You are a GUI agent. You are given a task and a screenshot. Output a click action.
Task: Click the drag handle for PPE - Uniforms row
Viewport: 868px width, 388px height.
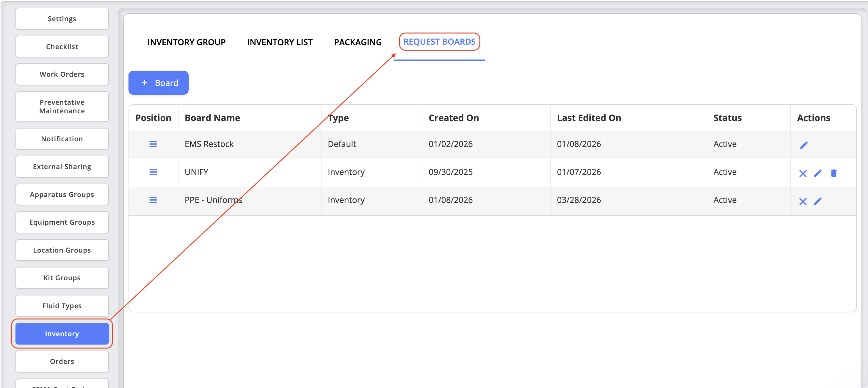pos(153,200)
